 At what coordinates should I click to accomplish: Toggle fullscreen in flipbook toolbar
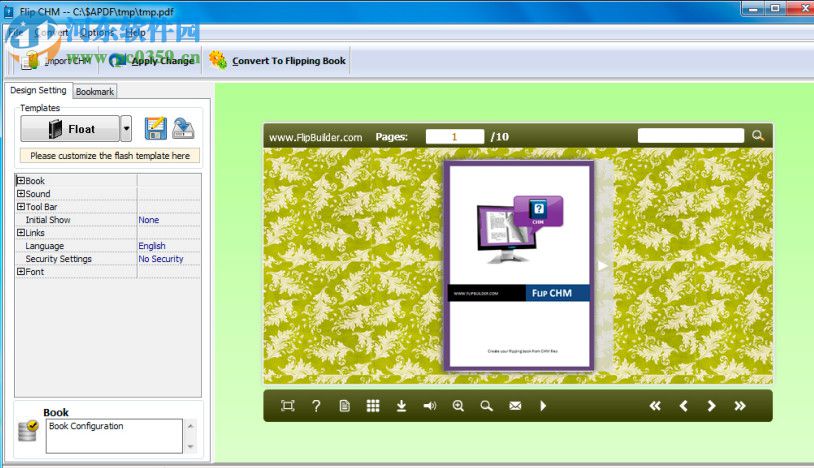(288, 406)
